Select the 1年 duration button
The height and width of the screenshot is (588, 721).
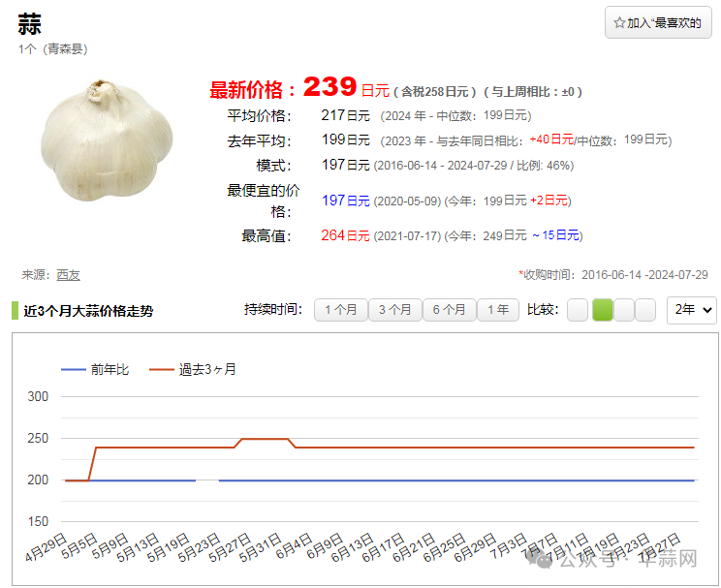pyautogui.click(x=498, y=310)
